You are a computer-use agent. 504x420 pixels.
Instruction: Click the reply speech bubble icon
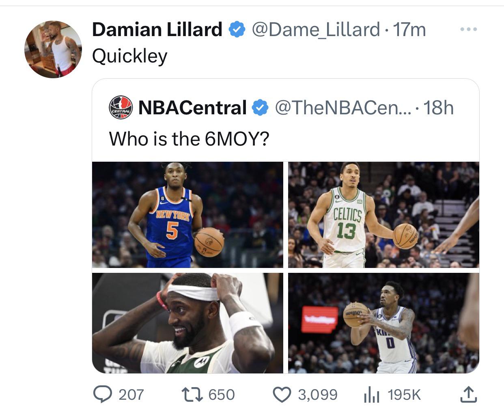[102, 394]
